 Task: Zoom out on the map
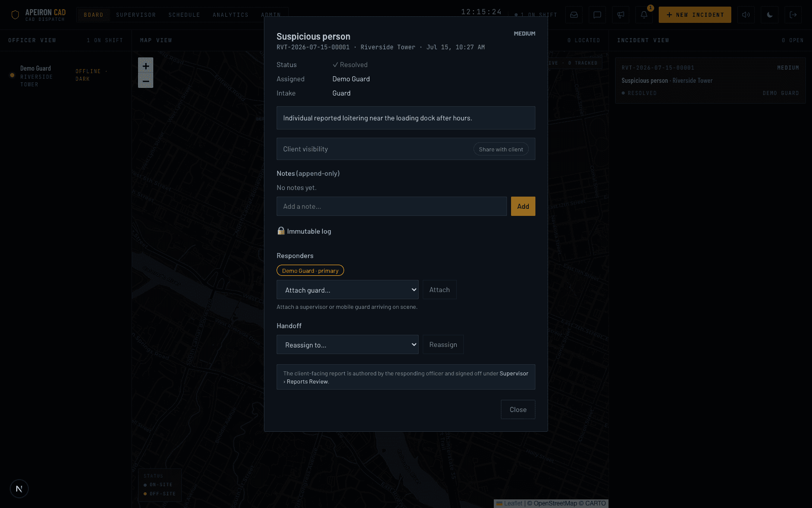pyautogui.click(x=146, y=81)
